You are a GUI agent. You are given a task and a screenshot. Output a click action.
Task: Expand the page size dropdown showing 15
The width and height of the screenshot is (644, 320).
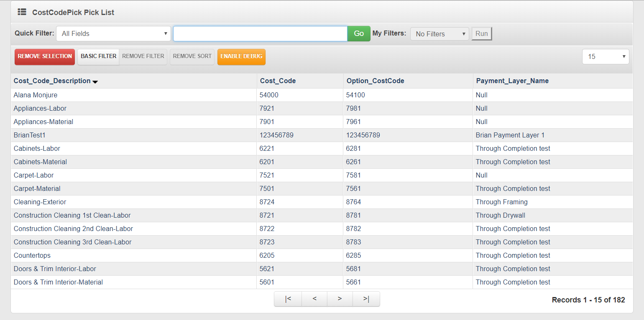(x=605, y=56)
